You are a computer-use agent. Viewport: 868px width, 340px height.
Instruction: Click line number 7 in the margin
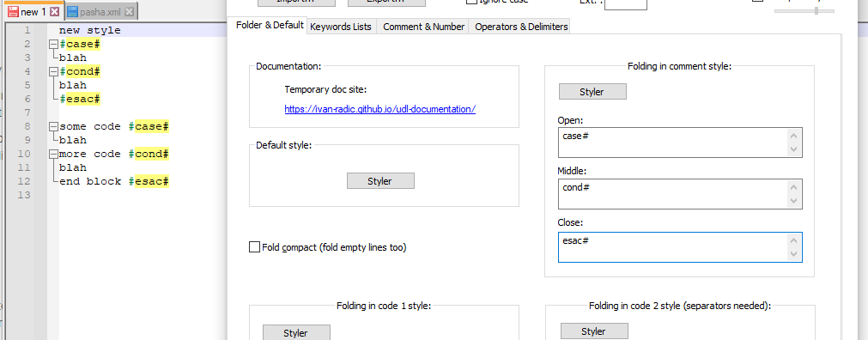27,113
